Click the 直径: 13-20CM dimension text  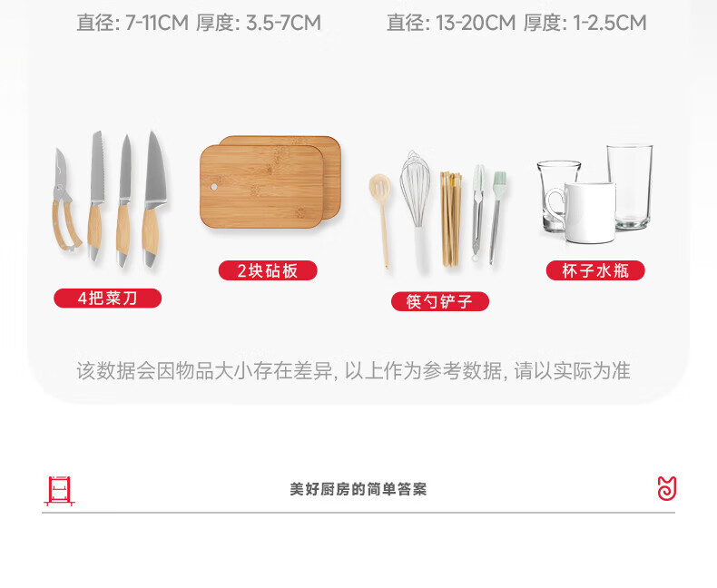pyautogui.click(x=451, y=23)
